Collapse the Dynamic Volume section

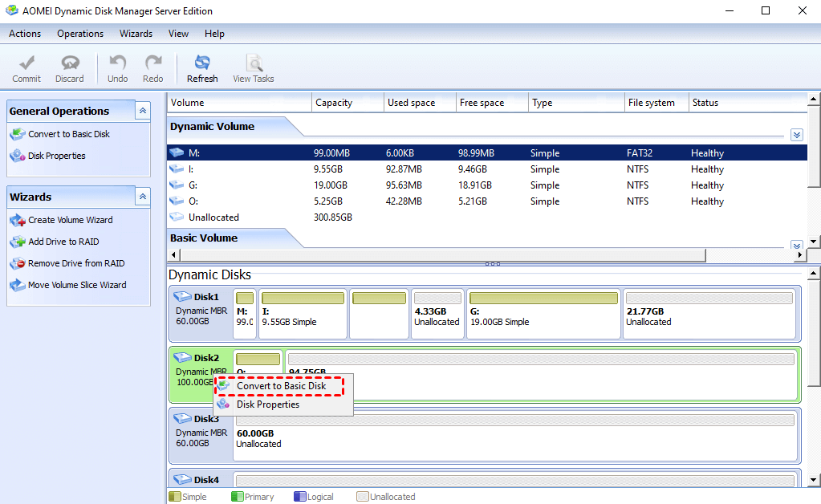click(796, 135)
